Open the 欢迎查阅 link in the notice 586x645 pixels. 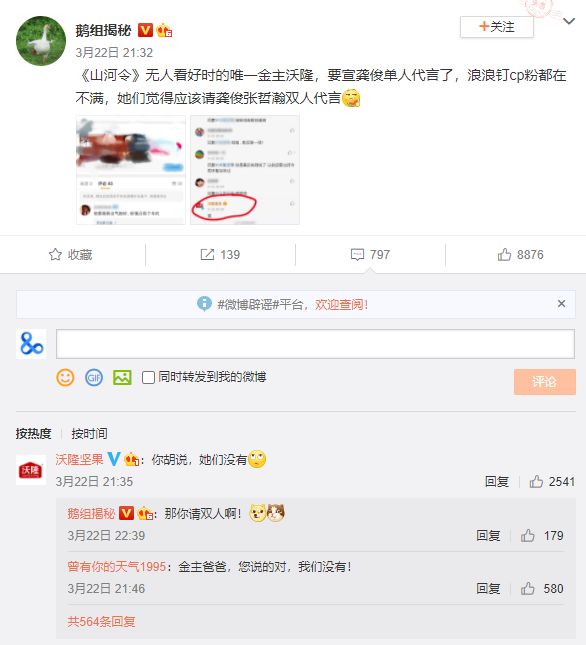[341, 304]
